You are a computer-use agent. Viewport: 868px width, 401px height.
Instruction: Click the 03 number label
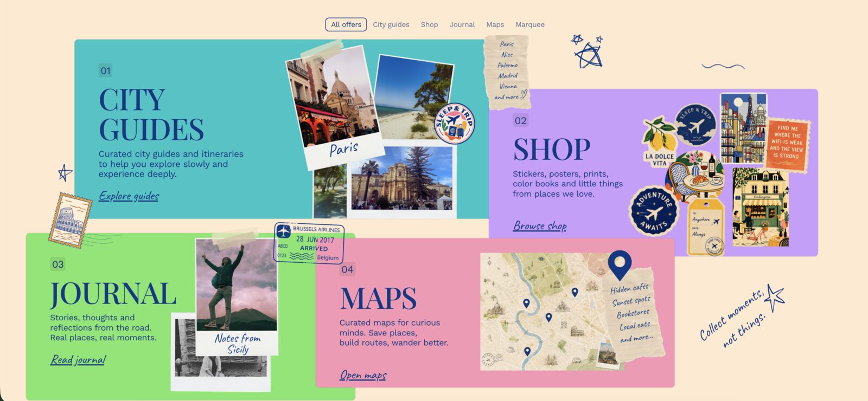coord(58,264)
